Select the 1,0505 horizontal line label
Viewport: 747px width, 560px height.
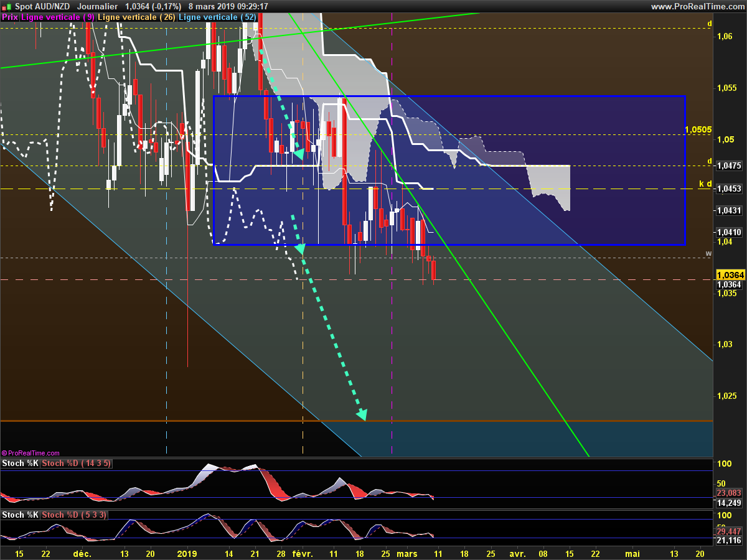(698, 129)
